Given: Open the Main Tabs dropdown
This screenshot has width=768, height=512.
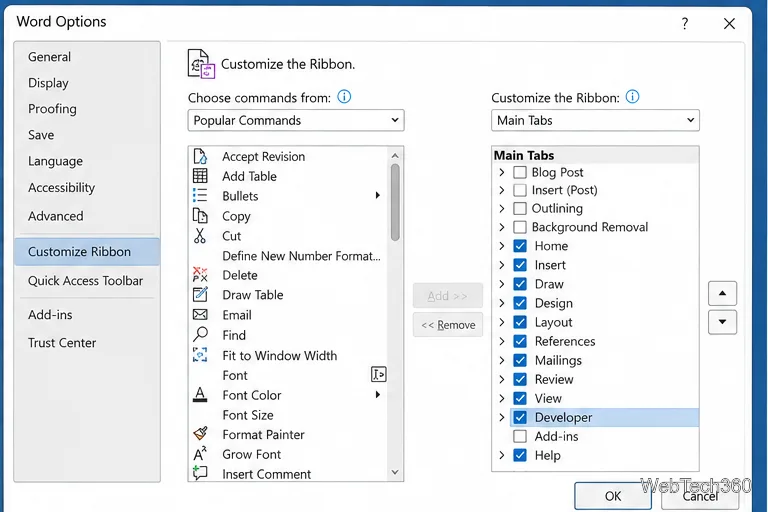Looking at the screenshot, I should pos(595,121).
